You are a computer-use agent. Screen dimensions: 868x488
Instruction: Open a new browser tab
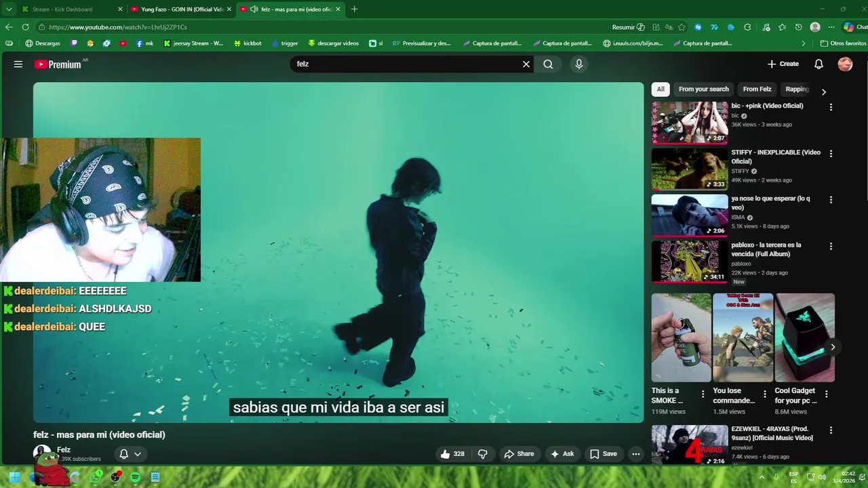354,9
